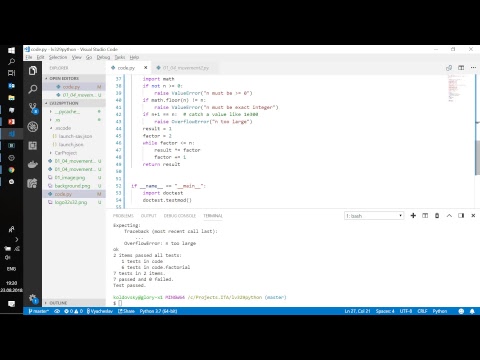
Task: Open the Selection menu
Action: tap(58, 57)
